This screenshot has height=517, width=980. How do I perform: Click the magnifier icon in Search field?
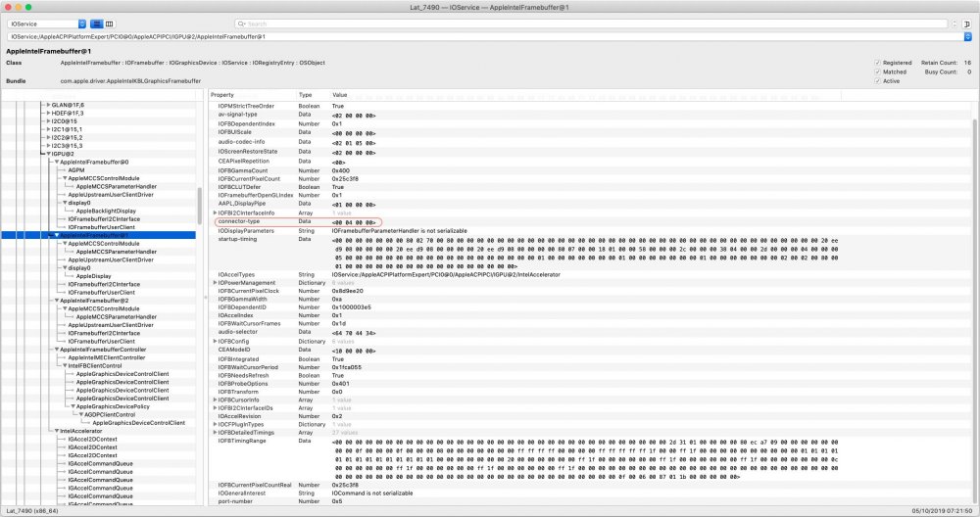tap(240, 23)
